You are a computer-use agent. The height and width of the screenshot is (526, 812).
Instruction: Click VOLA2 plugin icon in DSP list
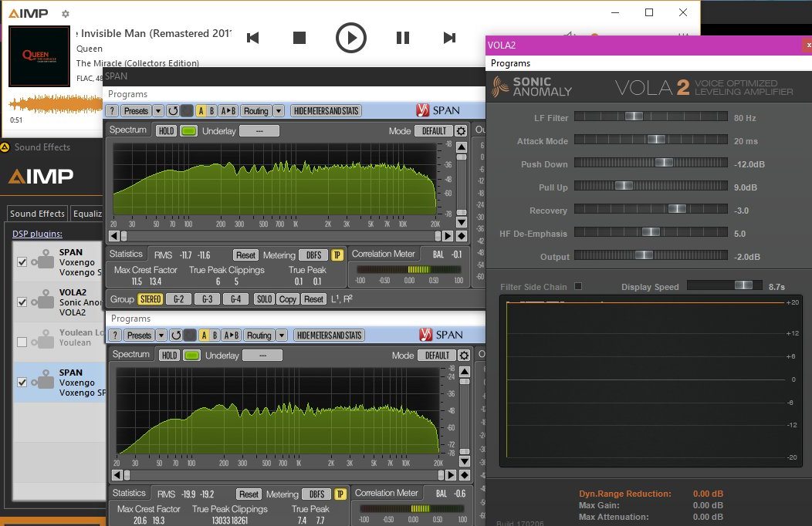click(43, 300)
